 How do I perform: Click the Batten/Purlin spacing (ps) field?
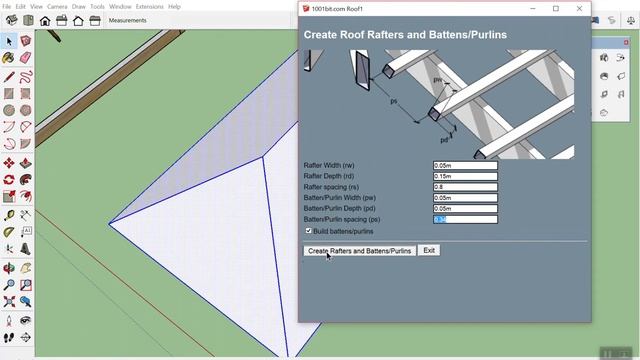[x=465, y=220]
